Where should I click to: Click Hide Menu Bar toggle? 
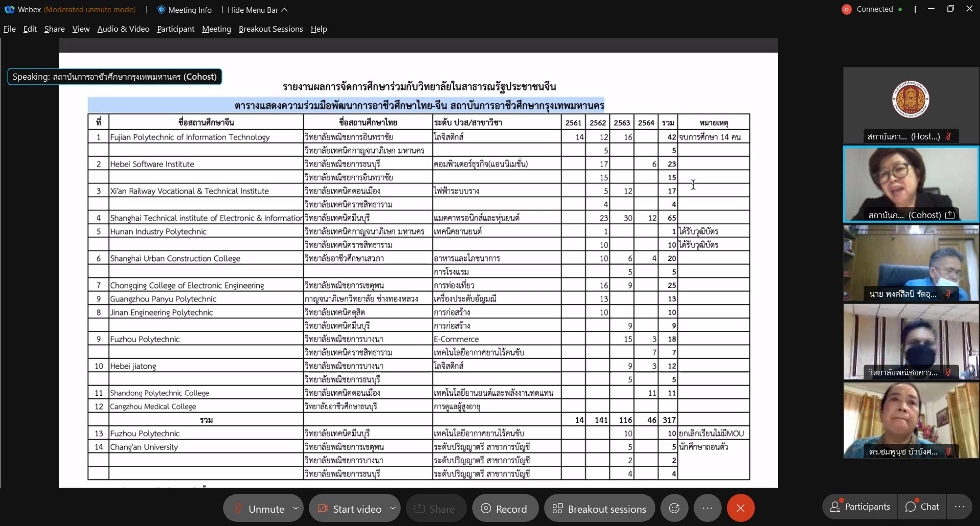click(x=258, y=10)
